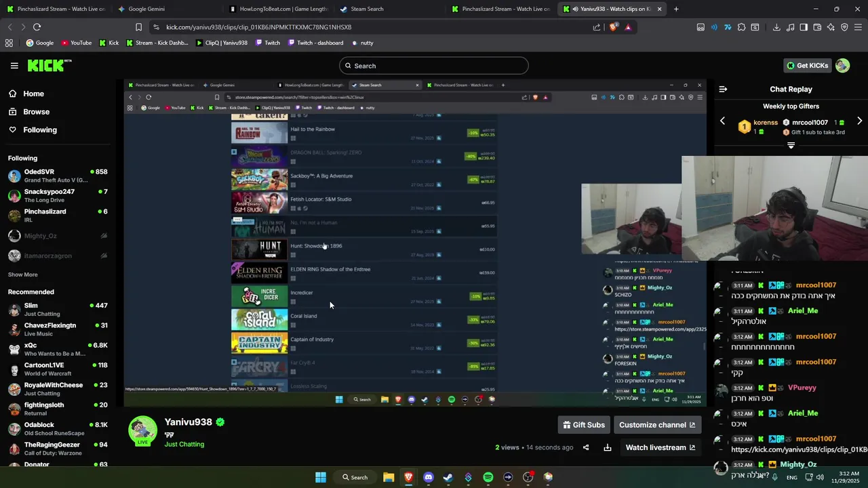Open OdedSVR channel in Following list

pos(58,176)
